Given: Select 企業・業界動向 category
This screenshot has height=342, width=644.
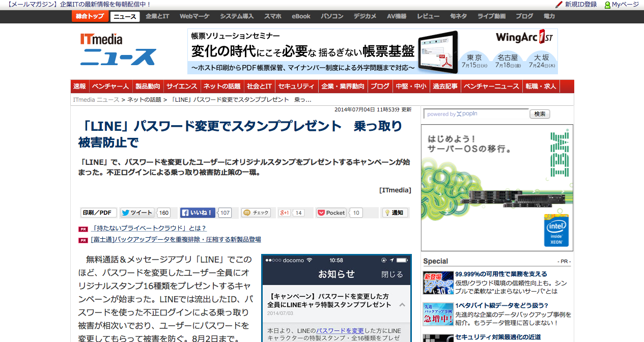Looking at the screenshot, I should [x=343, y=87].
